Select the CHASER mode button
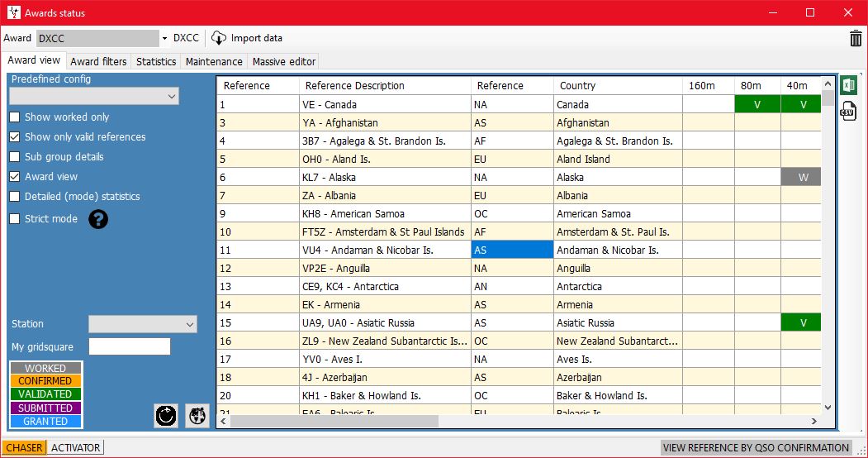 24,447
